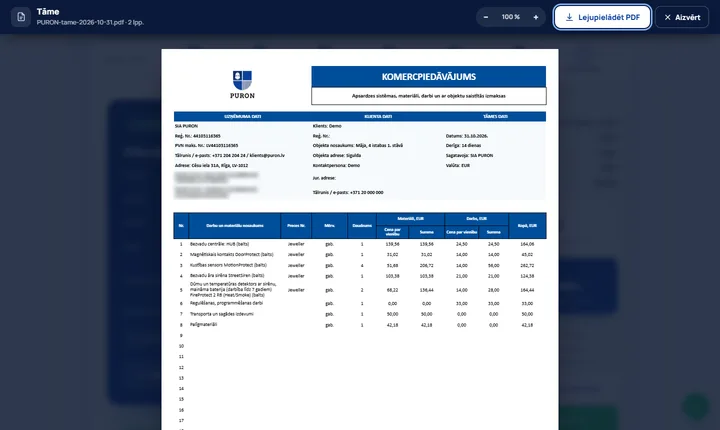Click Magnētiskais kontakts DoorProtect row
Viewport: 720px width, 430px height.
tap(360, 254)
